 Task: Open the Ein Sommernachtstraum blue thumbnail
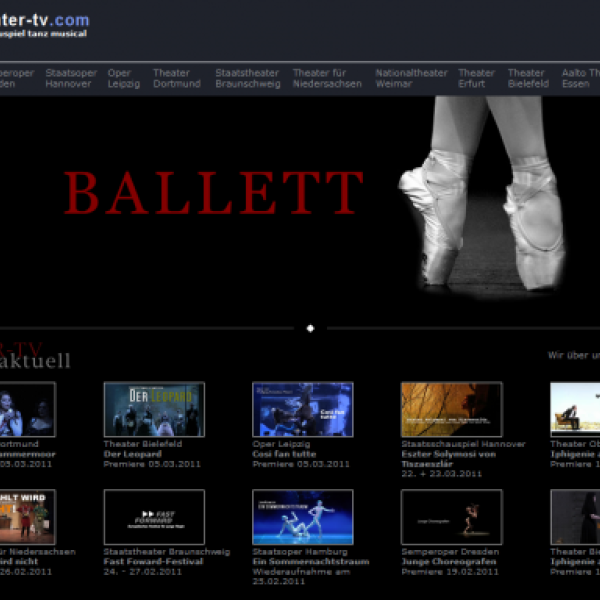303,517
